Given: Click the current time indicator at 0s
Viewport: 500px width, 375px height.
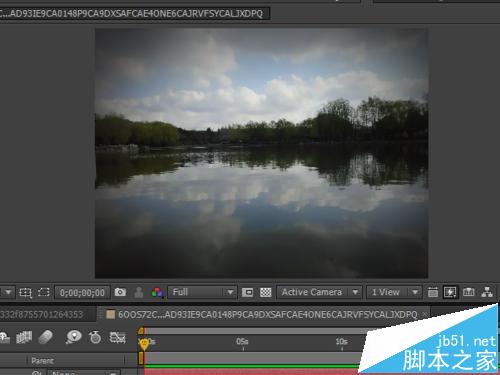Looking at the screenshot, I should click(x=144, y=343).
